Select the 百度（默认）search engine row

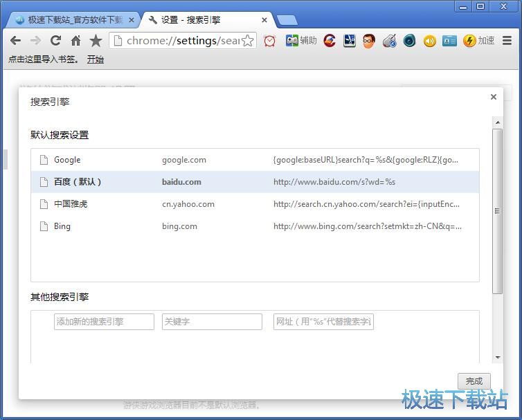point(255,182)
